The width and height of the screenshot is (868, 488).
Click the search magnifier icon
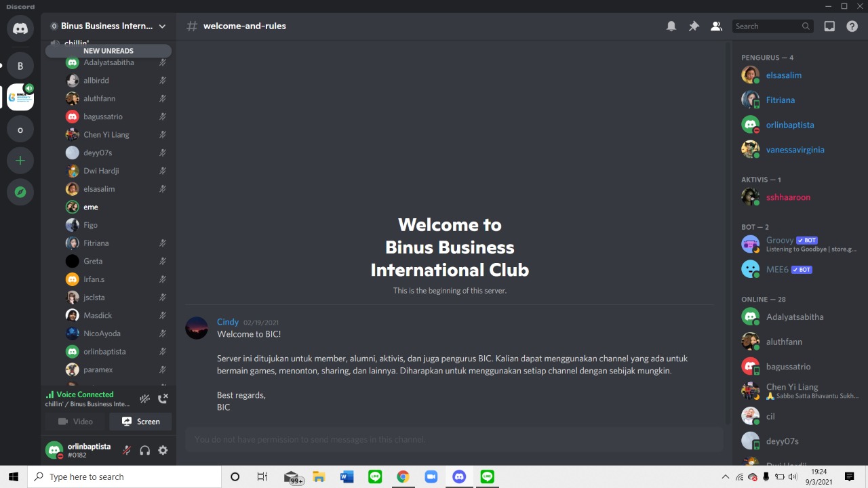tap(806, 26)
